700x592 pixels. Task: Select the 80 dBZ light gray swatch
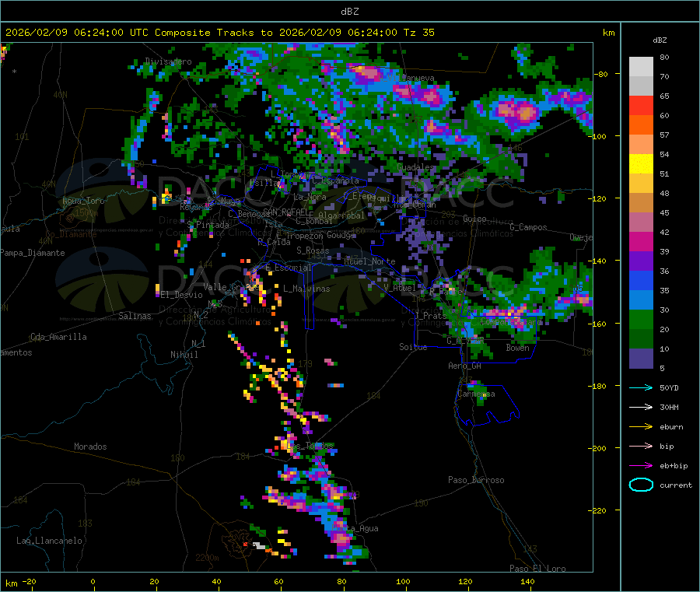coord(641,67)
